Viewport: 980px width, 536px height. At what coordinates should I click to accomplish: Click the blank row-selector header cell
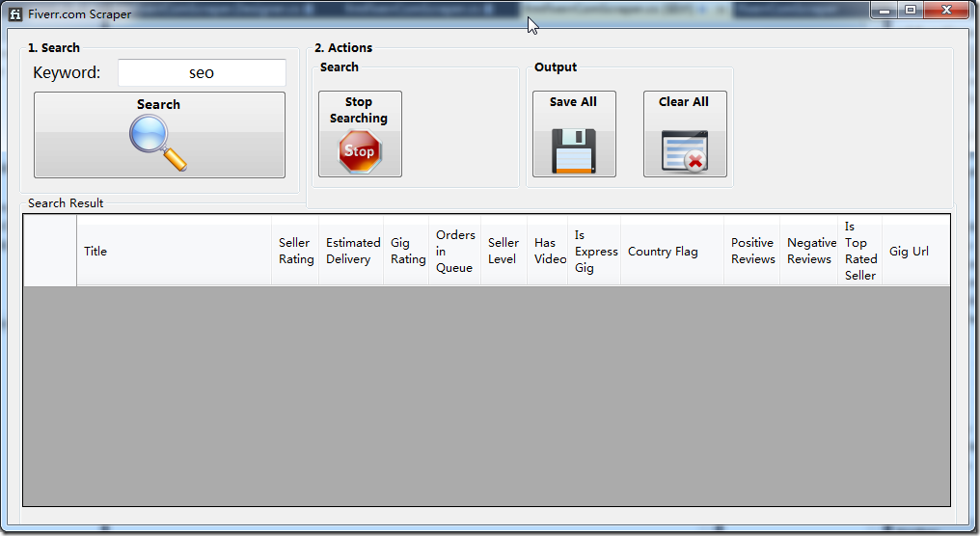click(50, 252)
